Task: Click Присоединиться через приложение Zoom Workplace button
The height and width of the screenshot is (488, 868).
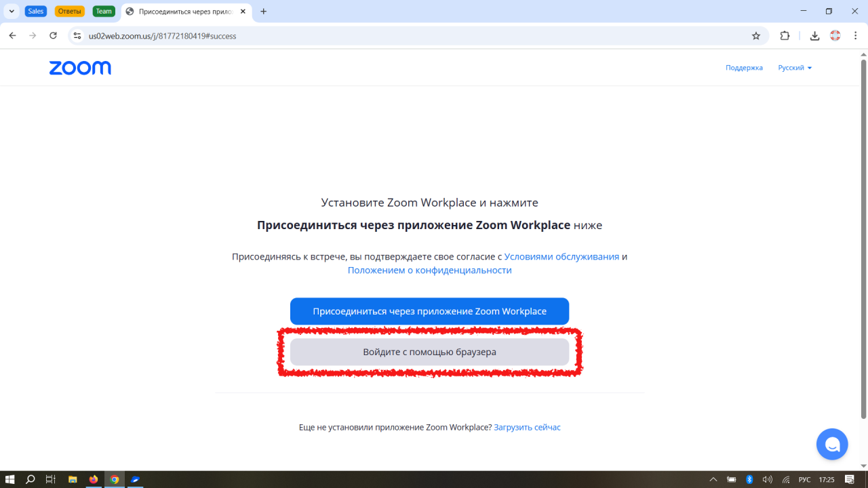Action: [x=429, y=311]
